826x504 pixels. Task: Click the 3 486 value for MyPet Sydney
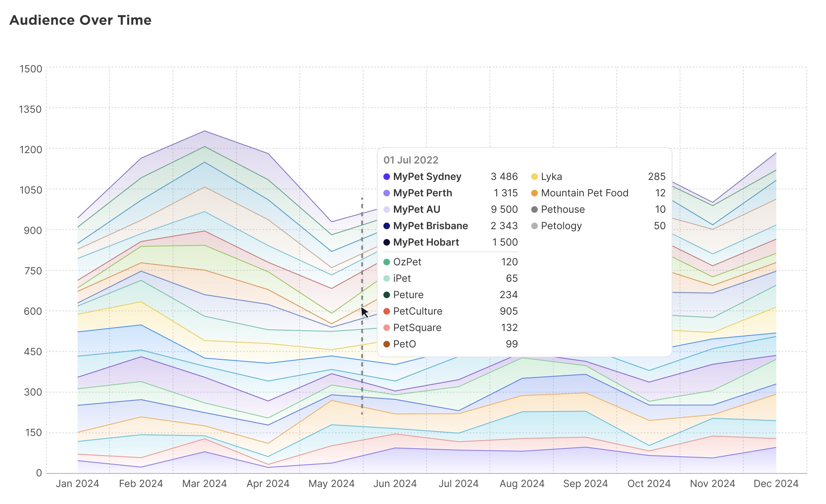pyautogui.click(x=504, y=177)
